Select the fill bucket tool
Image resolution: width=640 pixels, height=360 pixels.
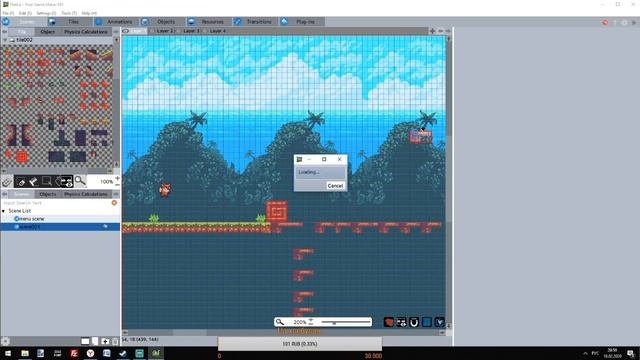(33, 182)
